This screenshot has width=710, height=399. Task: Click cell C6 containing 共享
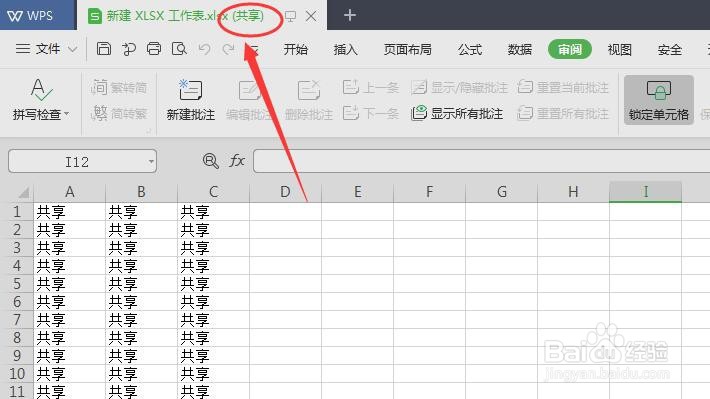point(213,302)
